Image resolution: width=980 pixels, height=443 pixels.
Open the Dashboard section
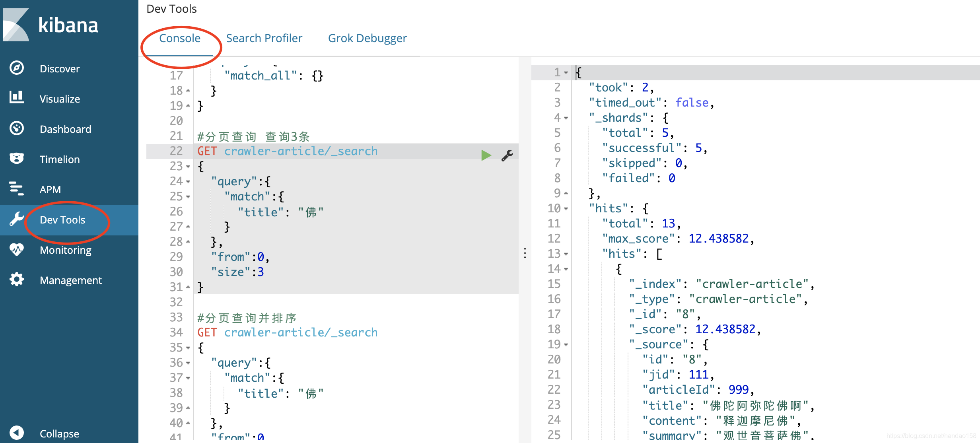click(65, 128)
